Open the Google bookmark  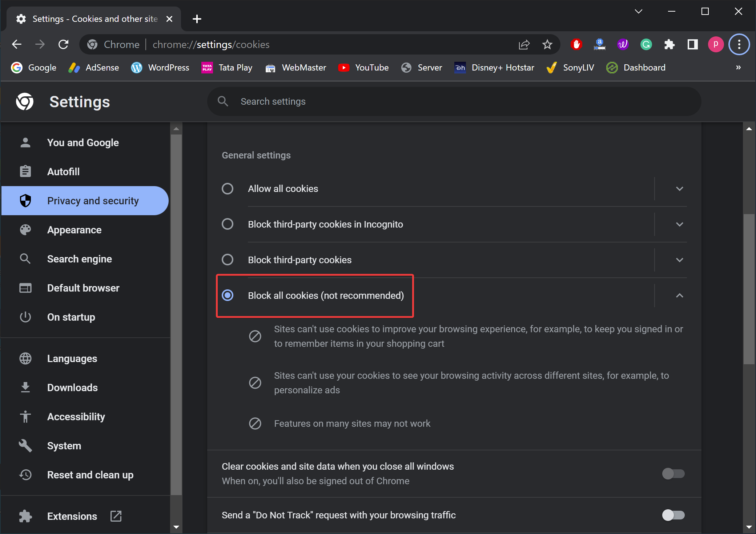(x=33, y=68)
